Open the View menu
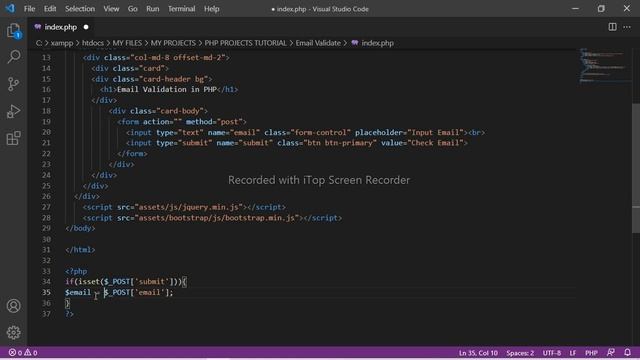 (x=111, y=9)
